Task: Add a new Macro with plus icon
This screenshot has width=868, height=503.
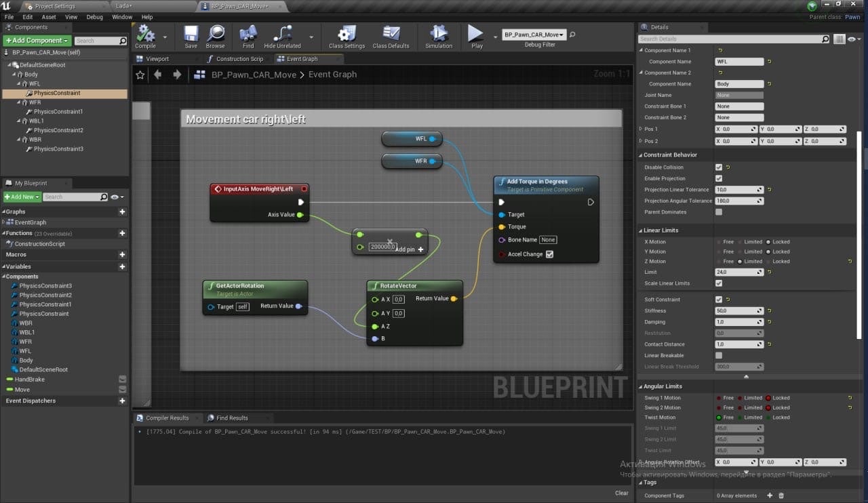Action: (122, 255)
